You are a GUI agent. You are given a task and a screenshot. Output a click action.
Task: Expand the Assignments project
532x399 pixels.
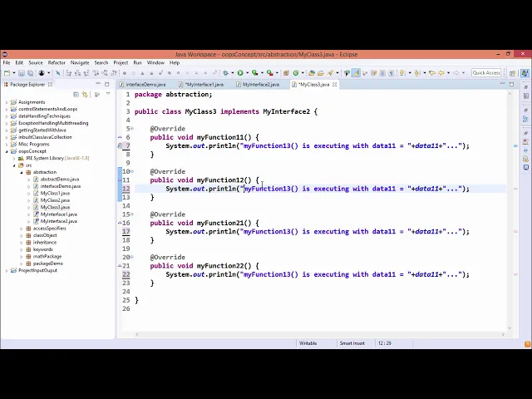click(7, 102)
